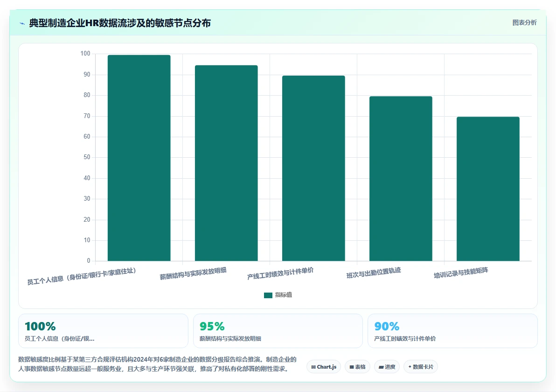
Task: Click the 指标值 legend label
Action: [283, 295]
